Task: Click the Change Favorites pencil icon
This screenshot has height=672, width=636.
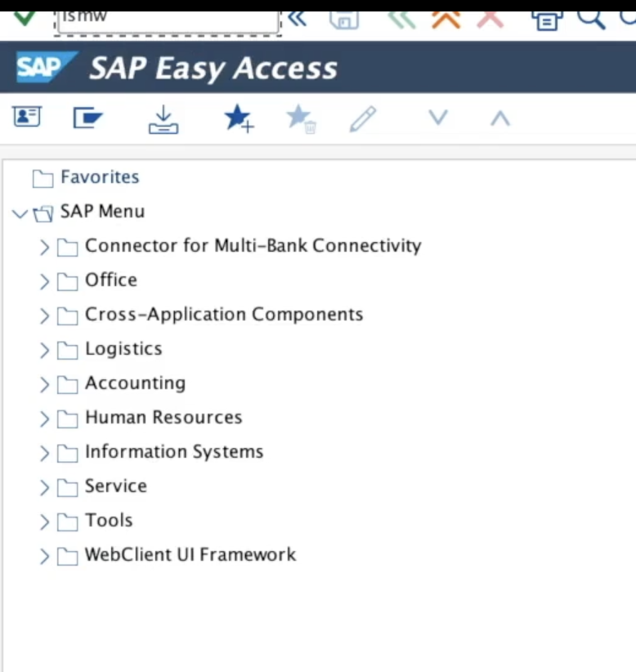Action: point(362,119)
